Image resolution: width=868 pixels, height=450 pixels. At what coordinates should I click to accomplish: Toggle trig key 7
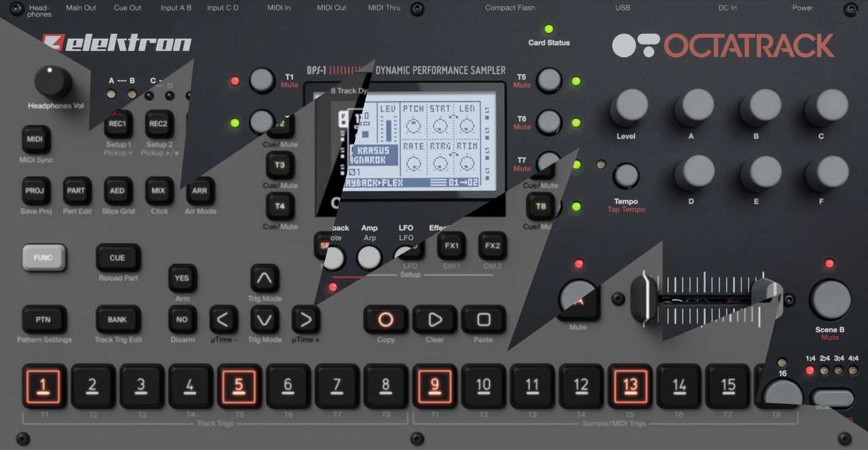(x=337, y=386)
